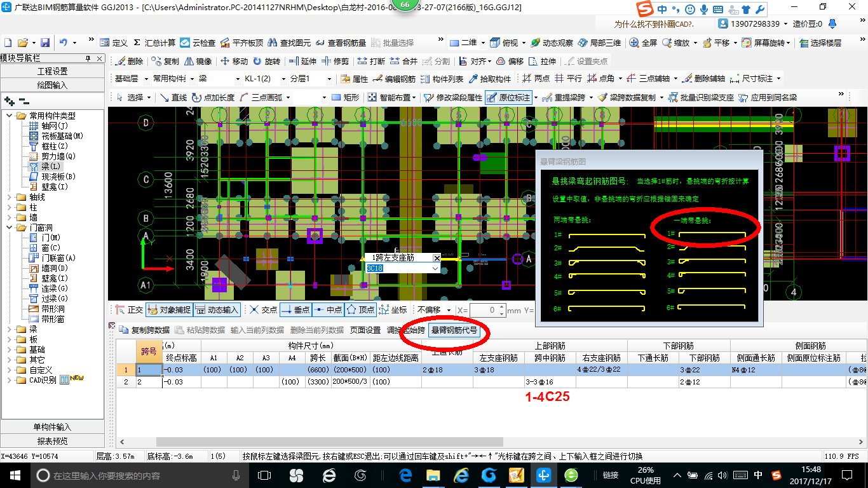Click the 延伸 extend tool
Screen dimensions: 868x488
coord(302,61)
